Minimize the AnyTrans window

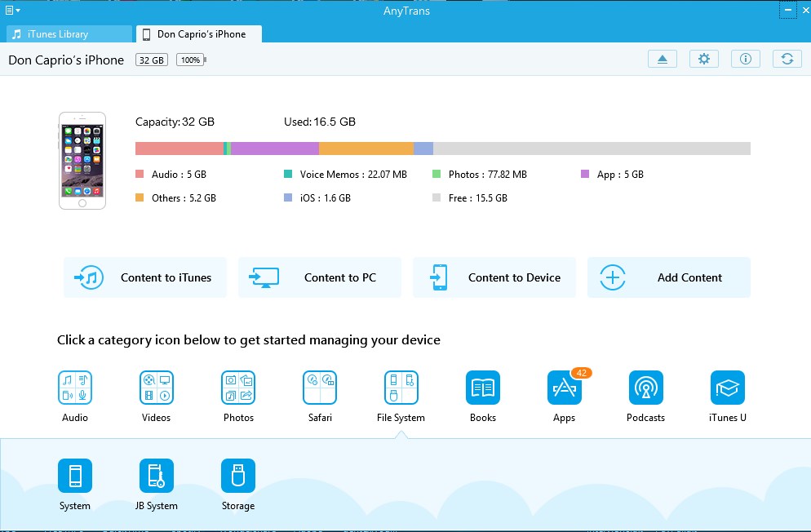[x=787, y=11]
